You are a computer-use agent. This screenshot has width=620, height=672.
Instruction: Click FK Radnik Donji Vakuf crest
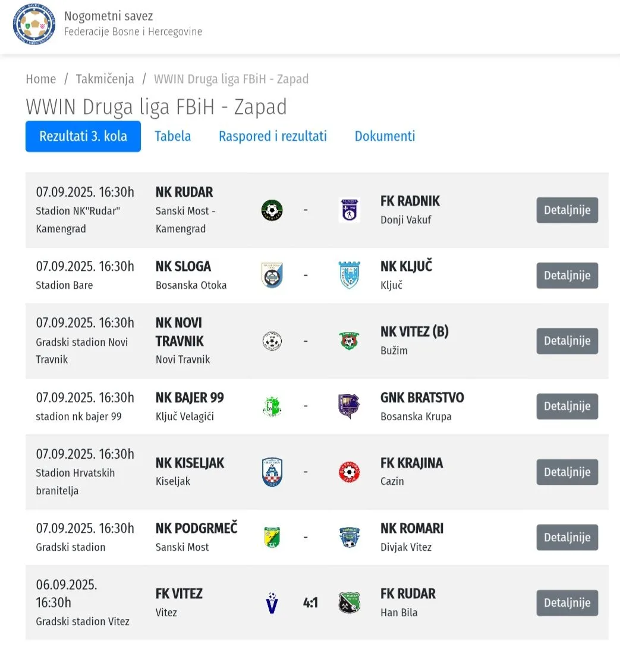pyautogui.click(x=349, y=210)
